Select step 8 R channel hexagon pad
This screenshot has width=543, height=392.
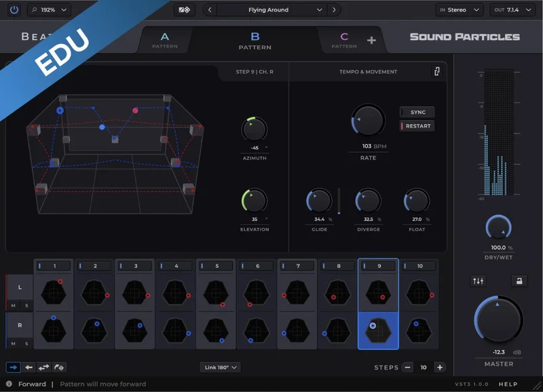[x=337, y=331]
